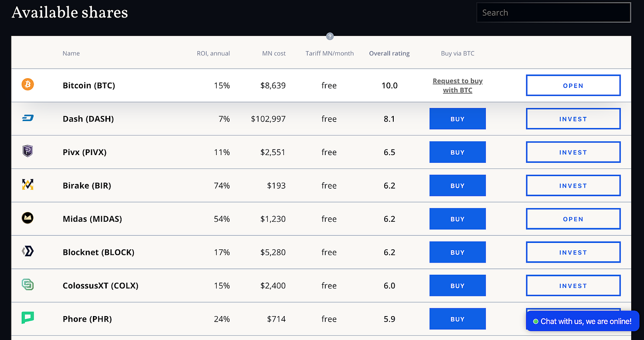Sort the table by Overall rating
Viewport: 644px width, 340px height.
pyautogui.click(x=389, y=53)
